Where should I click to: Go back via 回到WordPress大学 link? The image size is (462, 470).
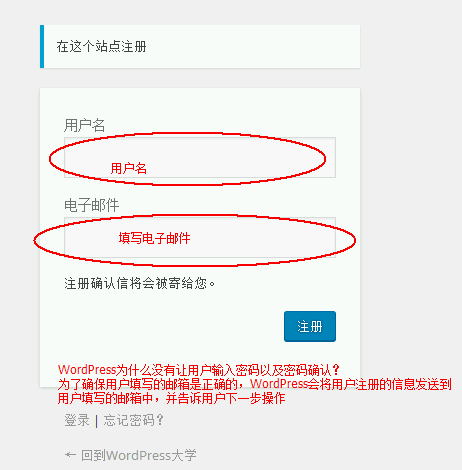[139, 455]
